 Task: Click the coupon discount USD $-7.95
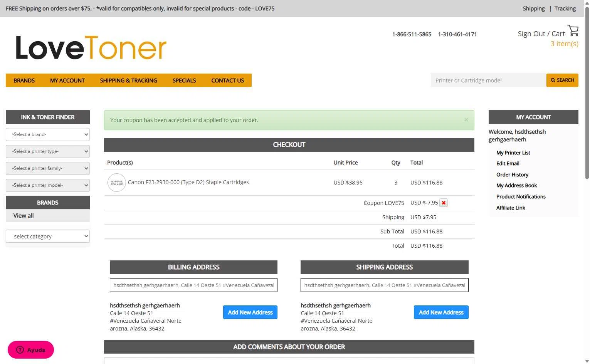[424, 203]
